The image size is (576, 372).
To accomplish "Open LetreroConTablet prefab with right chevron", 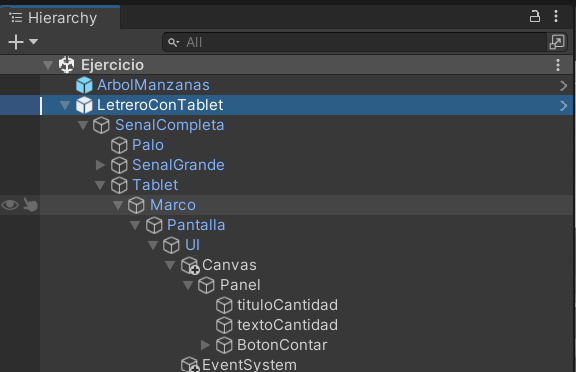I will click(x=564, y=106).
